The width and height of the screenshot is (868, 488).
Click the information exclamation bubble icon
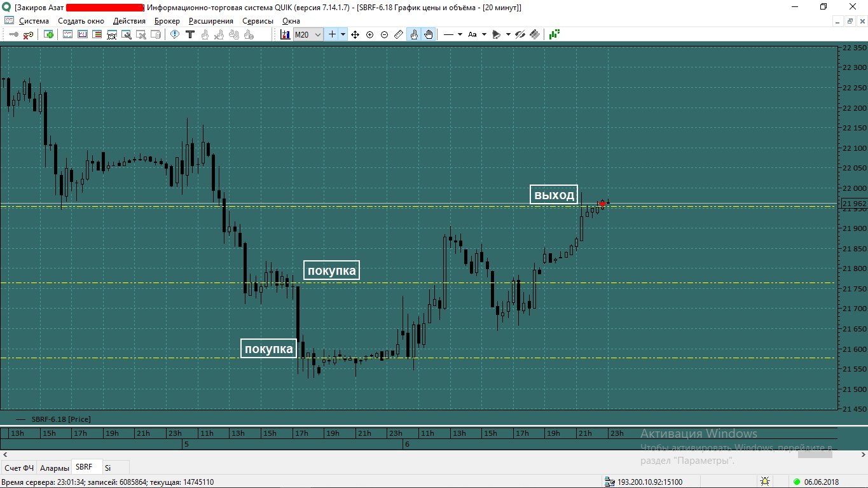(175, 34)
